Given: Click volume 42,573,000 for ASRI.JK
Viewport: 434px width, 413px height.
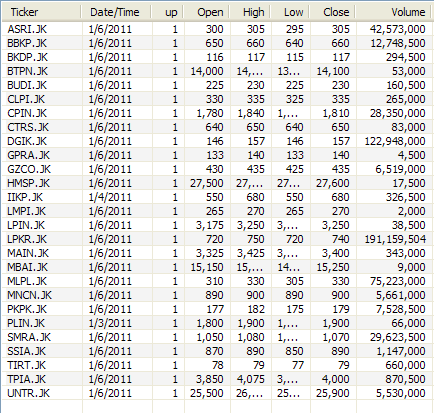Looking at the screenshot, I should click(397, 29).
